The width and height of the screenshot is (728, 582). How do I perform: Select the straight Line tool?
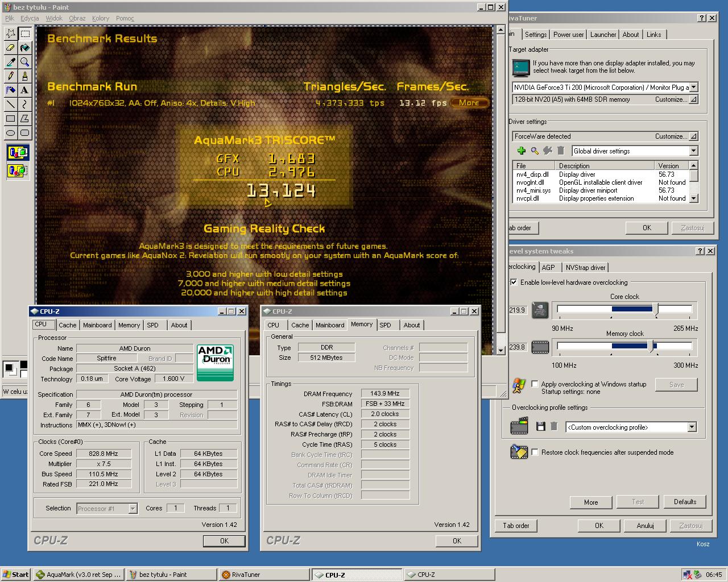click(10, 105)
